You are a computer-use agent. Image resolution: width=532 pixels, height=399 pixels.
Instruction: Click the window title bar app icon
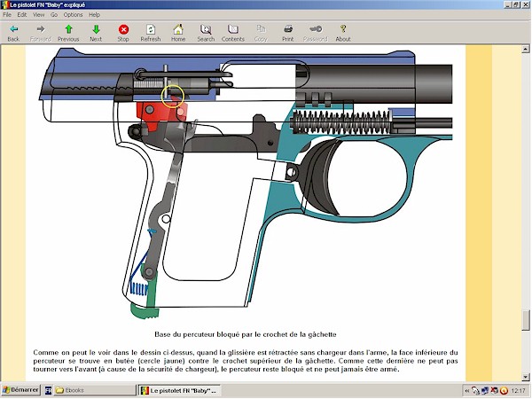[x=4, y=4]
